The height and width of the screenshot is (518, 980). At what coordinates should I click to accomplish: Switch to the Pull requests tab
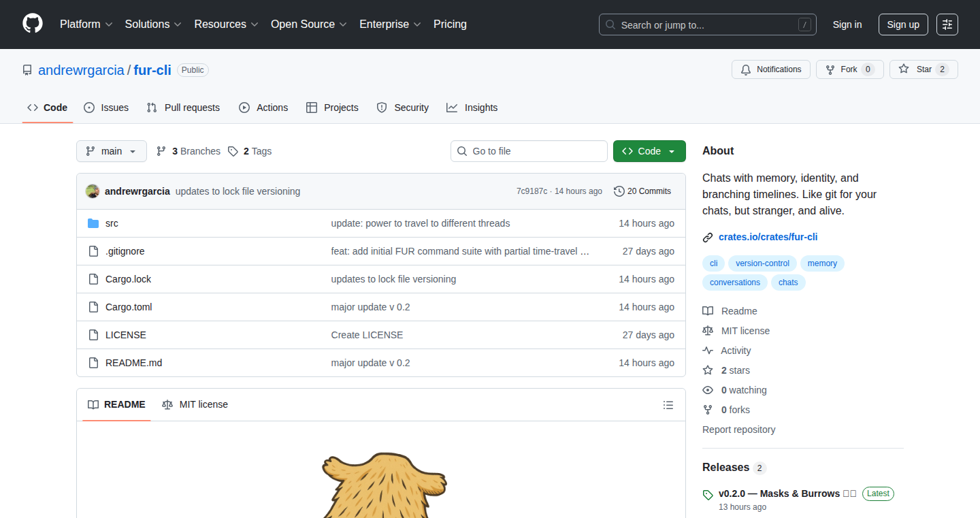tap(184, 108)
